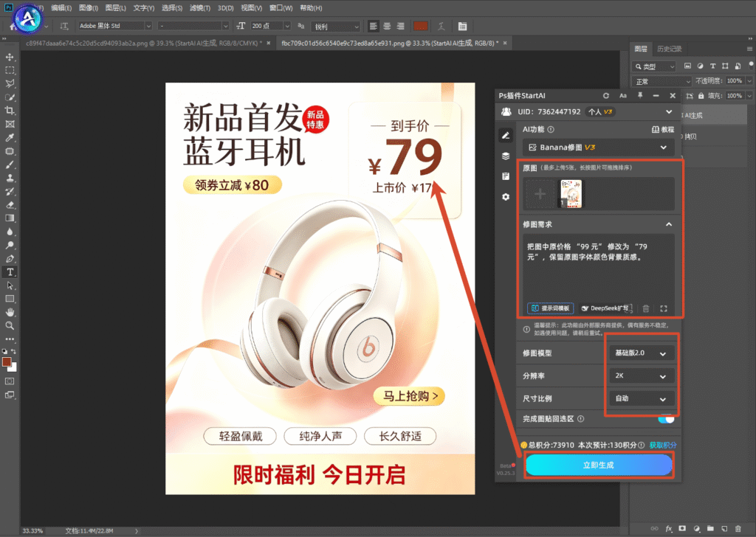Image resolution: width=756 pixels, height=537 pixels.
Task: Select the Hand tool
Action: 10,312
